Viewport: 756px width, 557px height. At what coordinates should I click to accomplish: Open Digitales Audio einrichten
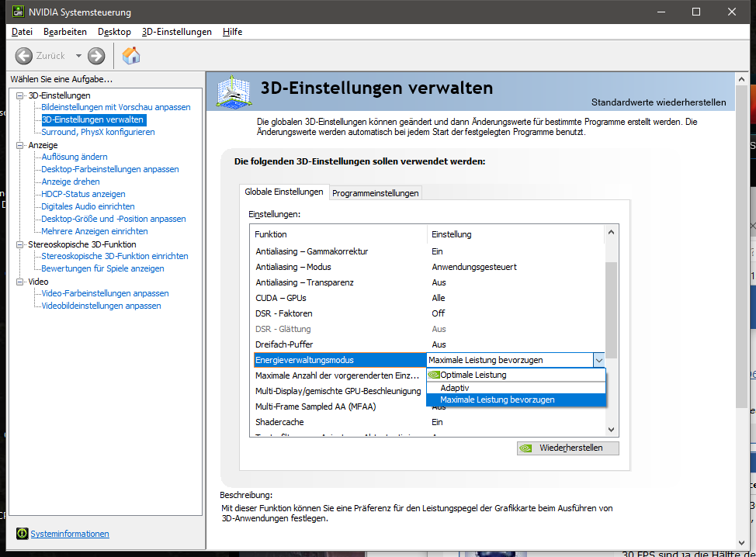click(88, 206)
